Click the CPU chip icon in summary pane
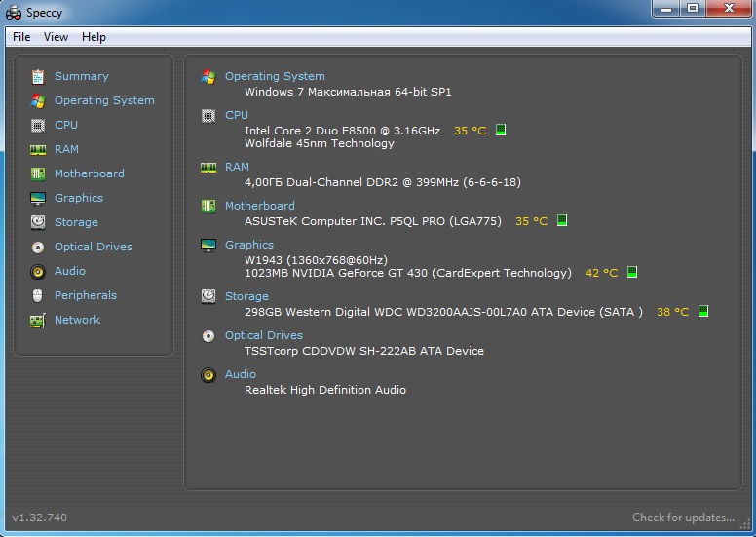Viewport: 756px width, 537px height. pyautogui.click(x=208, y=116)
